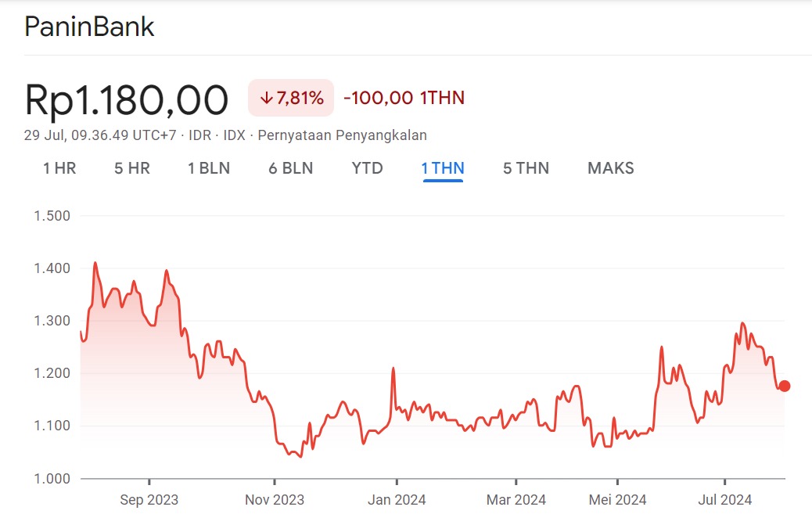Switch to the 1 BLN range tab
Viewport: 812px width, 525px height.
[209, 168]
